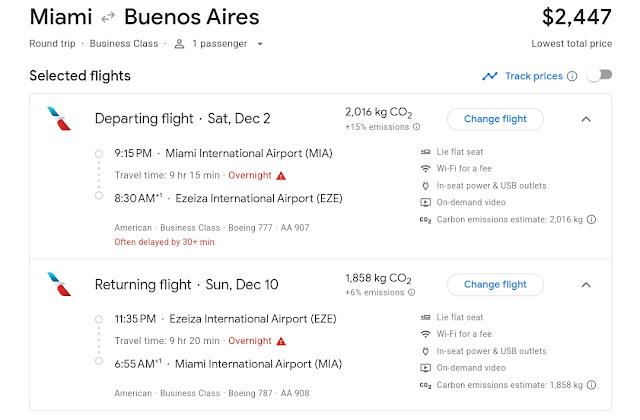This screenshot has width=640, height=420.
Task: Collapse the departing flight details
Action: tap(586, 119)
